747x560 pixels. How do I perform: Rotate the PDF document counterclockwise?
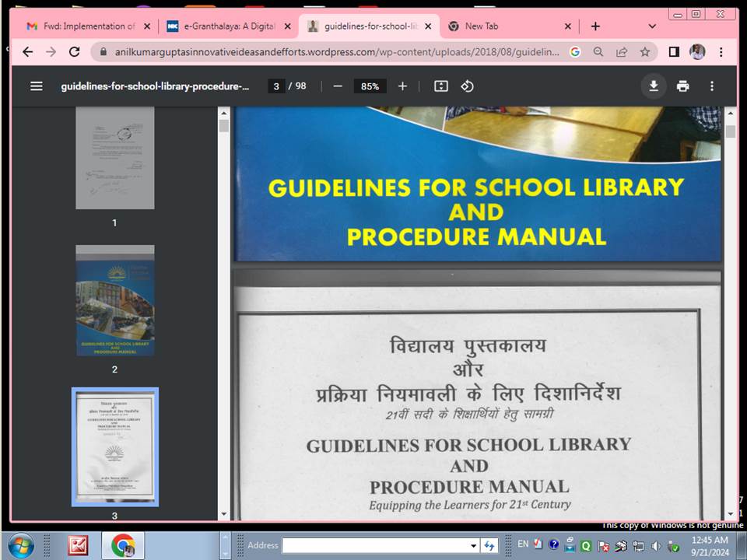[467, 86]
